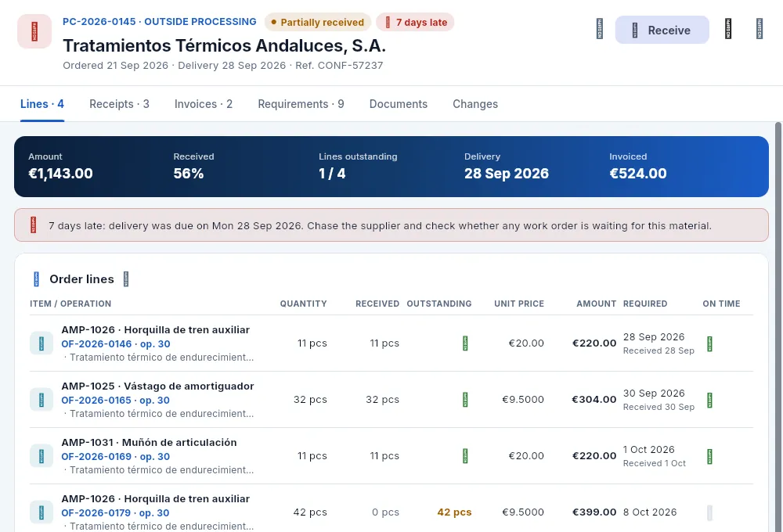Select the item icon for row OF-2026-0146
This screenshot has height=532, width=783.
(41, 343)
